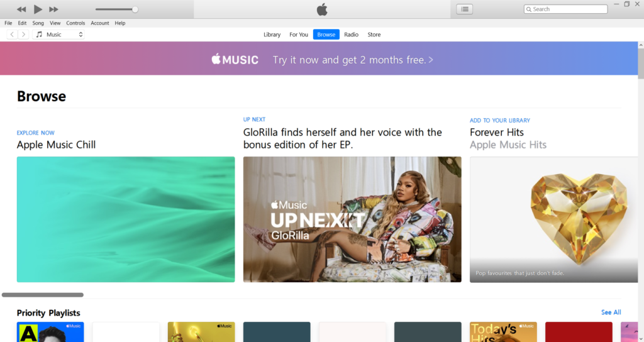
Task: Click the Apple logo in the top display
Action: [322, 9]
